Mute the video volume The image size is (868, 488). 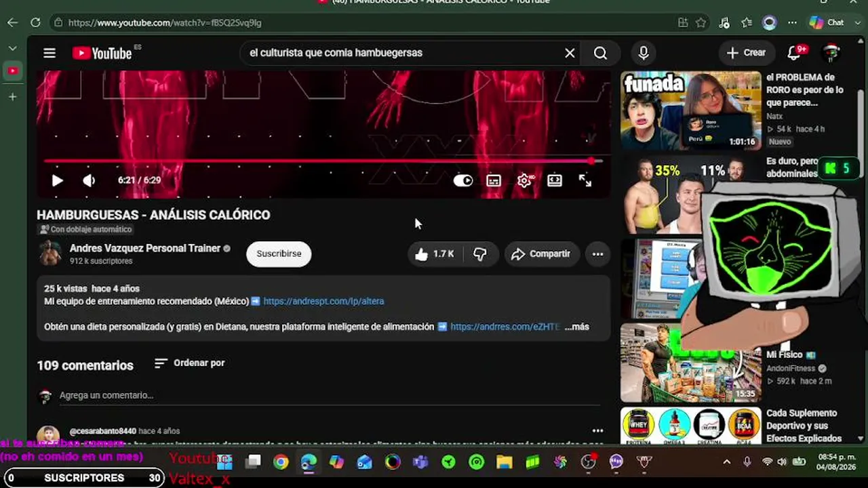click(89, 180)
